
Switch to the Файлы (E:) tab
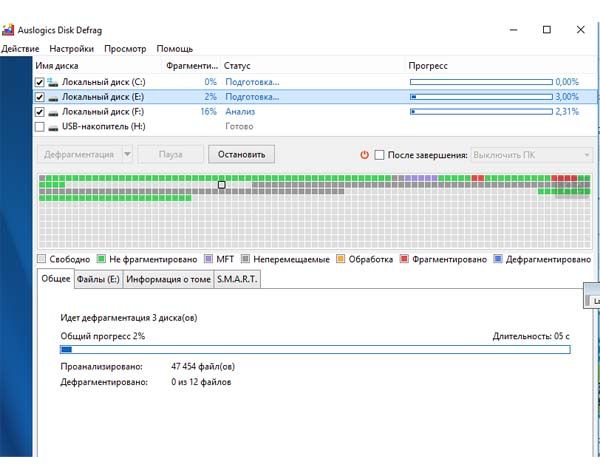point(98,279)
